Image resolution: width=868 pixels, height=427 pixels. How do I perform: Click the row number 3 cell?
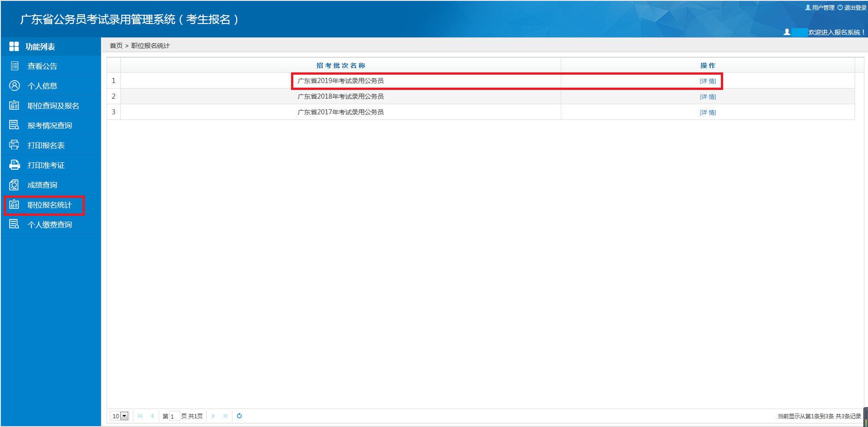pyautogui.click(x=113, y=112)
